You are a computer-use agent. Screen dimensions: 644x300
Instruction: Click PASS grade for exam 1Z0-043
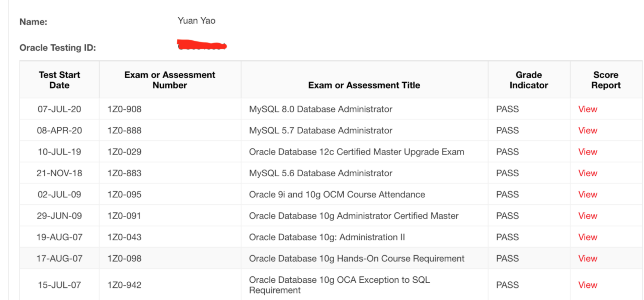[x=507, y=237]
